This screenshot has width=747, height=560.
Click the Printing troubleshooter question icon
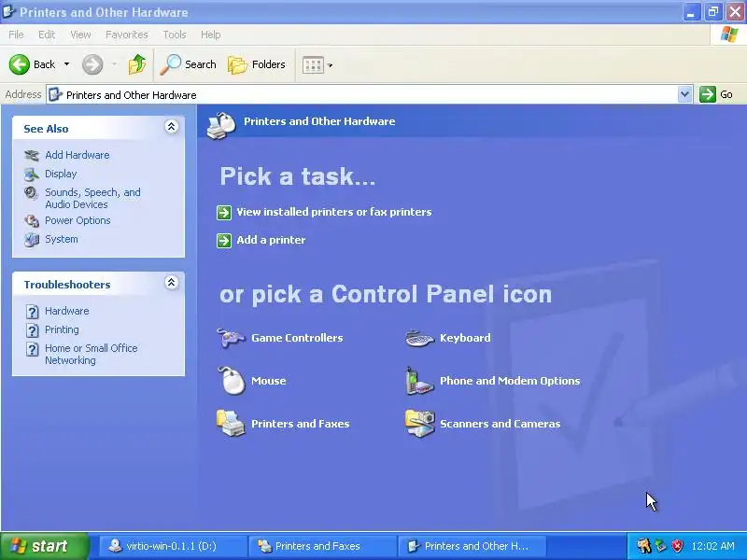pyautogui.click(x=32, y=330)
